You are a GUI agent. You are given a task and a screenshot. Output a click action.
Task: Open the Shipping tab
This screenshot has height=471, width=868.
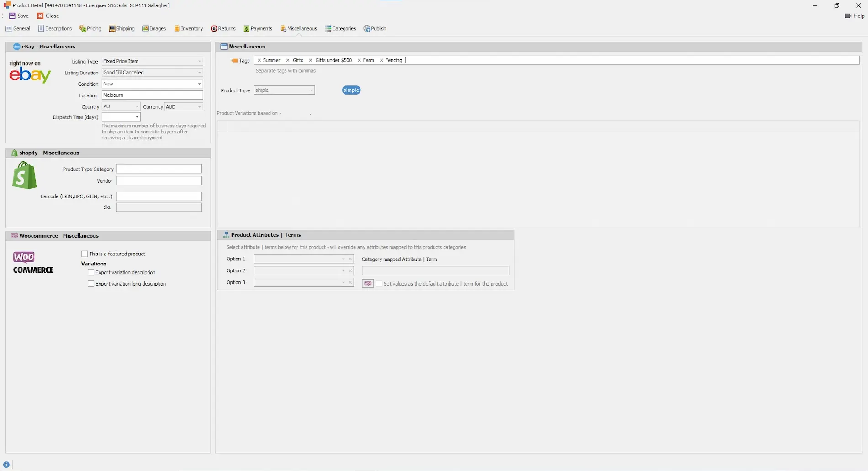(122, 28)
